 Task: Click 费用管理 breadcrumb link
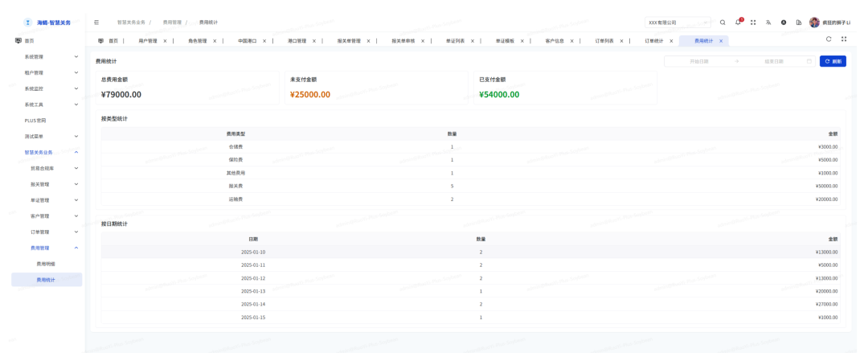coord(172,23)
